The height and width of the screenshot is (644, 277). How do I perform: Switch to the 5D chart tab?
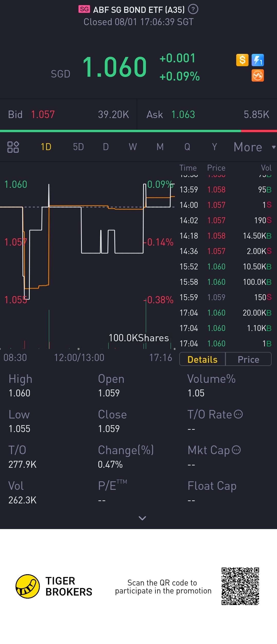tap(78, 147)
